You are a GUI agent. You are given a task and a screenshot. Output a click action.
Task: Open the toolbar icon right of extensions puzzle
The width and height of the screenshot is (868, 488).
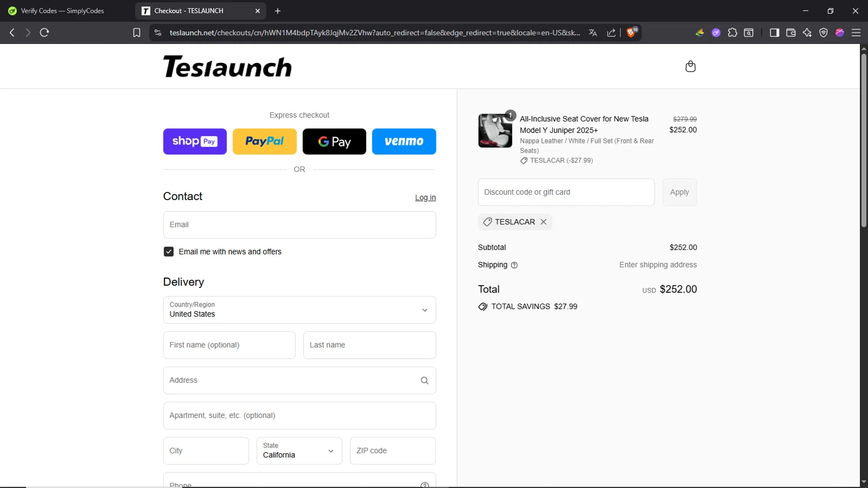click(749, 33)
